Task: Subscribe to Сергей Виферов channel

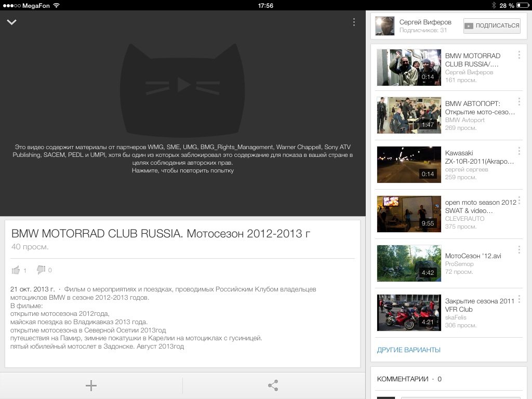Action: tap(491, 25)
